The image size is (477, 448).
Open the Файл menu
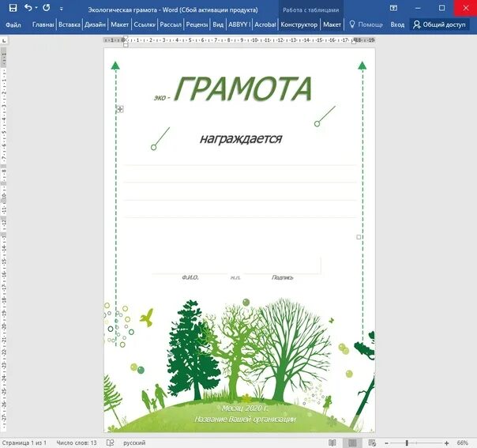[x=13, y=24]
